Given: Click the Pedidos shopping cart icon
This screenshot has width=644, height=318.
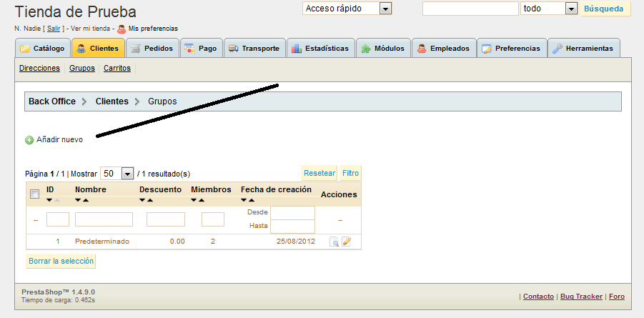Looking at the screenshot, I should [136, 49].
